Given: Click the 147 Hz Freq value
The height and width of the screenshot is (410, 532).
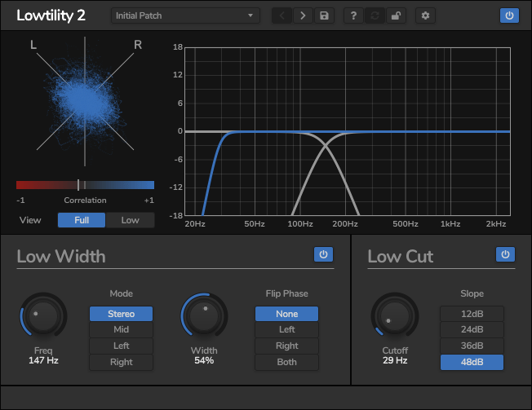Looking at the screenshot, I should coord(43,360).
